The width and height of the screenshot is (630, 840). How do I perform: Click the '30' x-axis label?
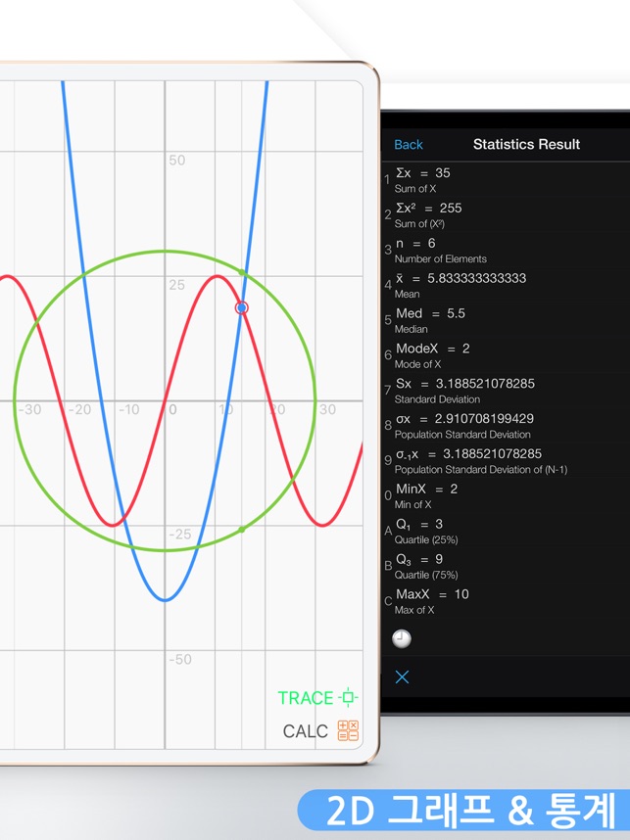click(x=327, y=409)
